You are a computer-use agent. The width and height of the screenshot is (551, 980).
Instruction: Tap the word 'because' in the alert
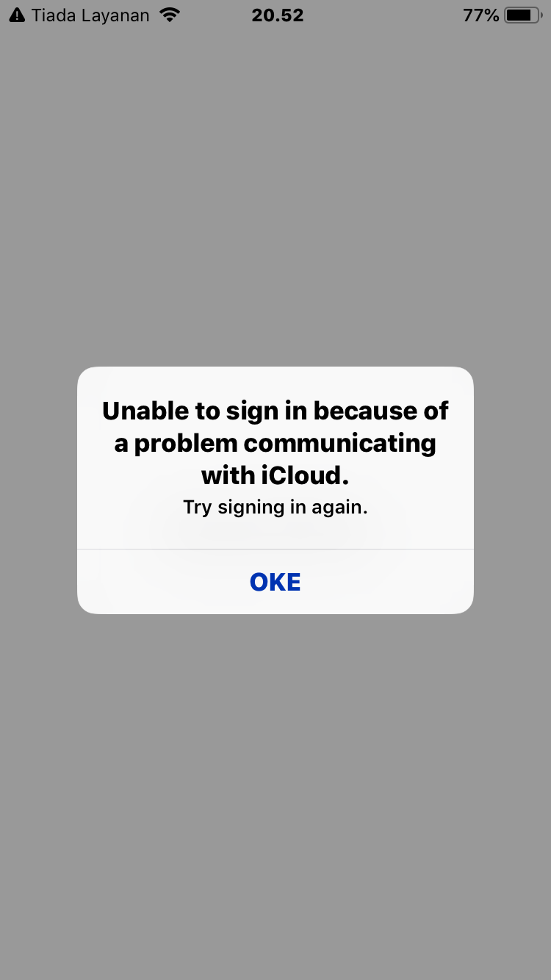pyautogui.click(x=366, y=411)
